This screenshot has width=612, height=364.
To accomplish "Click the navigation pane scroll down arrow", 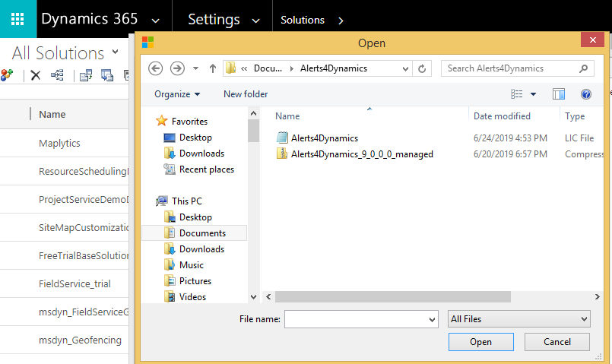I will point(253,297).
